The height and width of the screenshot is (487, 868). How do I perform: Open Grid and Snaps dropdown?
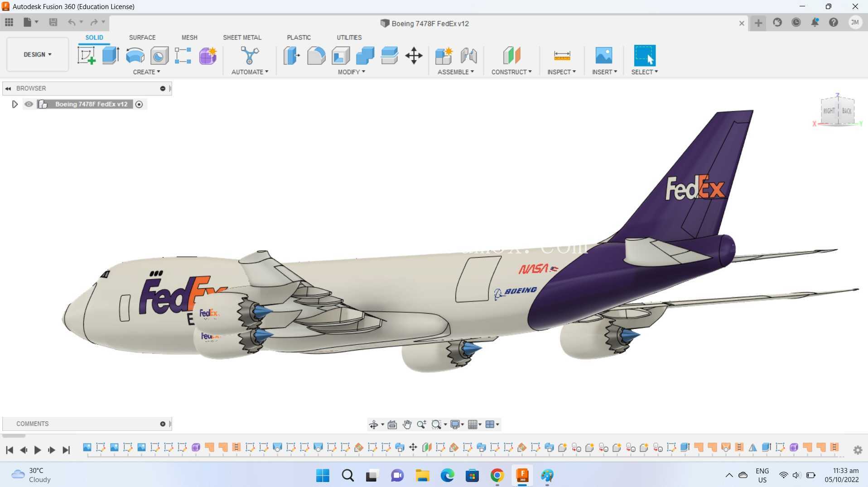tap(474, 425)
